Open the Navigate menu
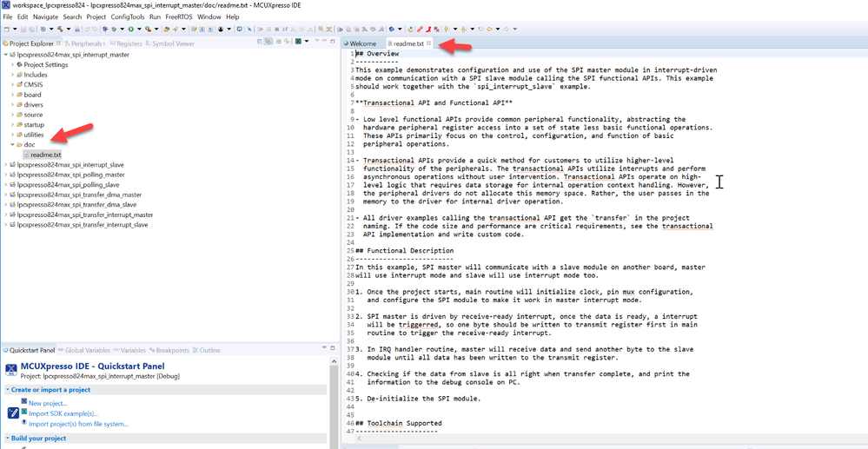Image resolution: width=868 pixels, height=449 pixels. pos(45,17)
